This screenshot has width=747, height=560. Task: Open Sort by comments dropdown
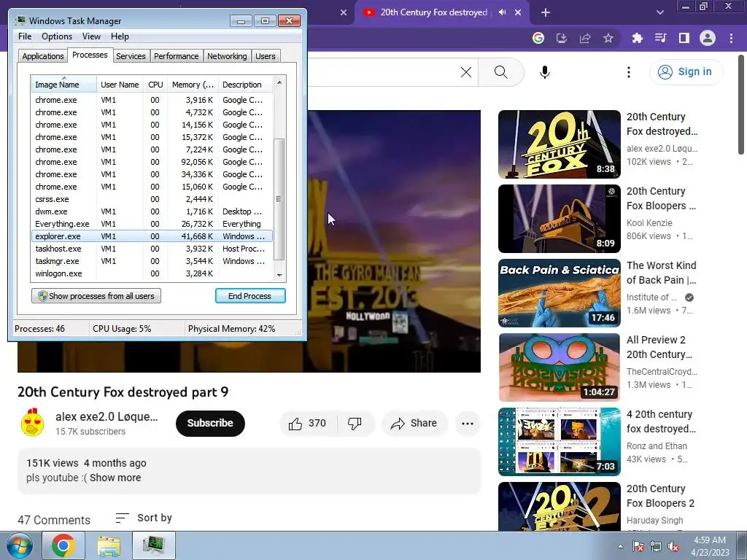click(x=144, y=518)
